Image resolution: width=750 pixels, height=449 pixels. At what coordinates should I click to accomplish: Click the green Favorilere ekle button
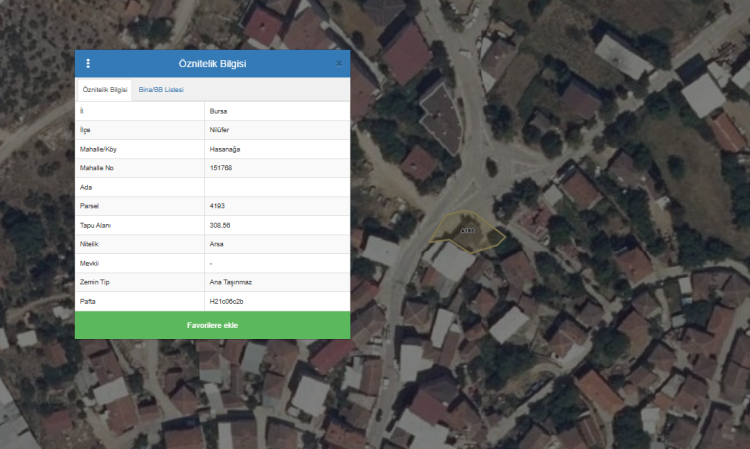pyautogui.click(x=213, y=325)
